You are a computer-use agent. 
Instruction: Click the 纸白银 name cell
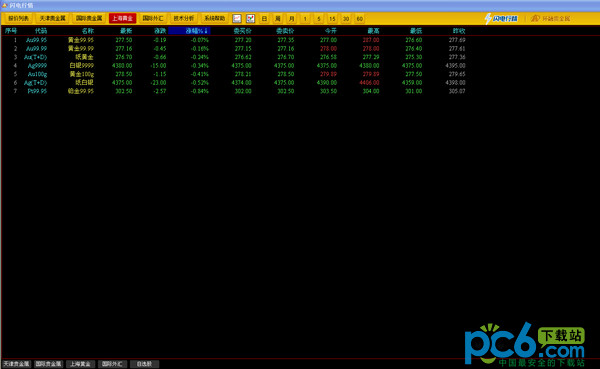click(84, 83)
